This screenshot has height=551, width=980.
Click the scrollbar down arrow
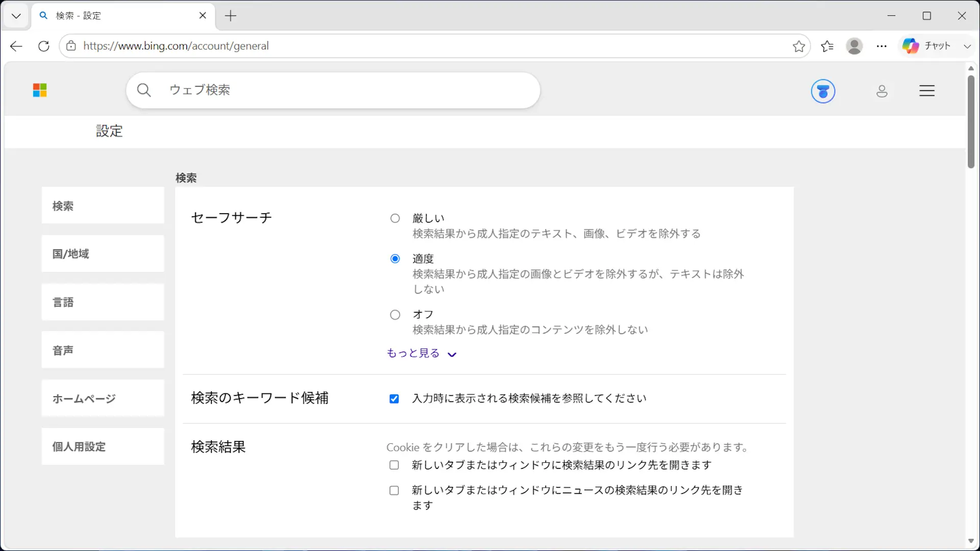(x=971, y=541)
